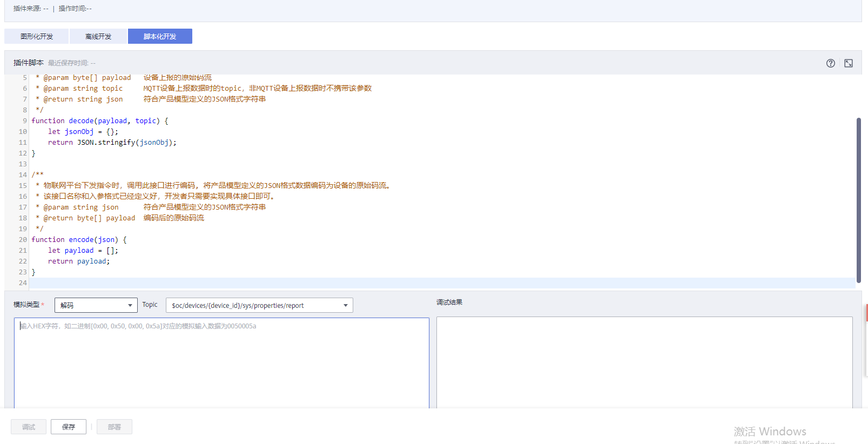Viewport: 868px width, 444px height.
Task: Click the 'return payload;' line
Action: (x=79, y=261)
